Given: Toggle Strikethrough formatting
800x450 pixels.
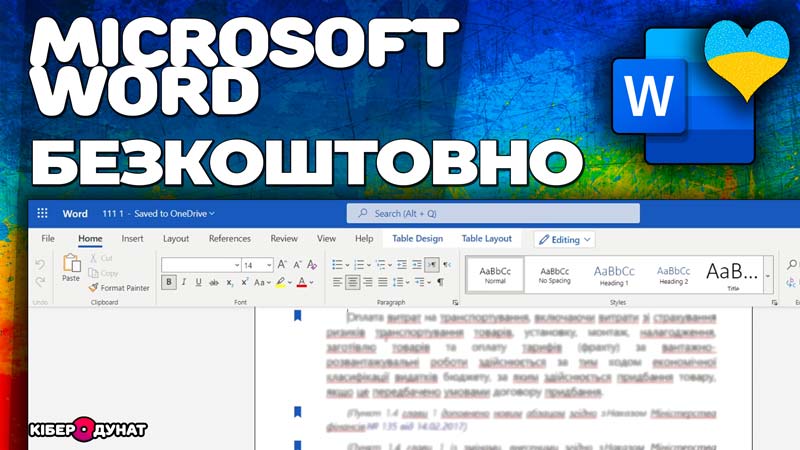Looking at the screenshot, I should click(214, 282).
